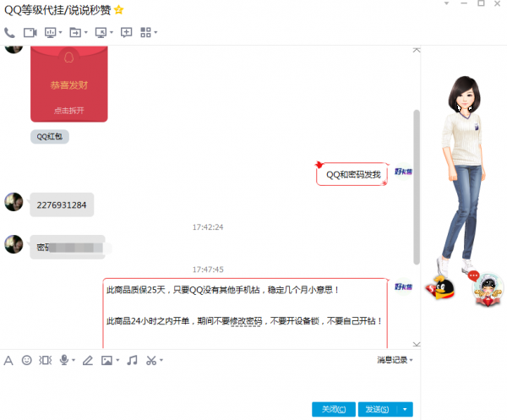507x420 pixels.
Task: Click the QQ show girl avatar
Action: (x=464, y=175)
